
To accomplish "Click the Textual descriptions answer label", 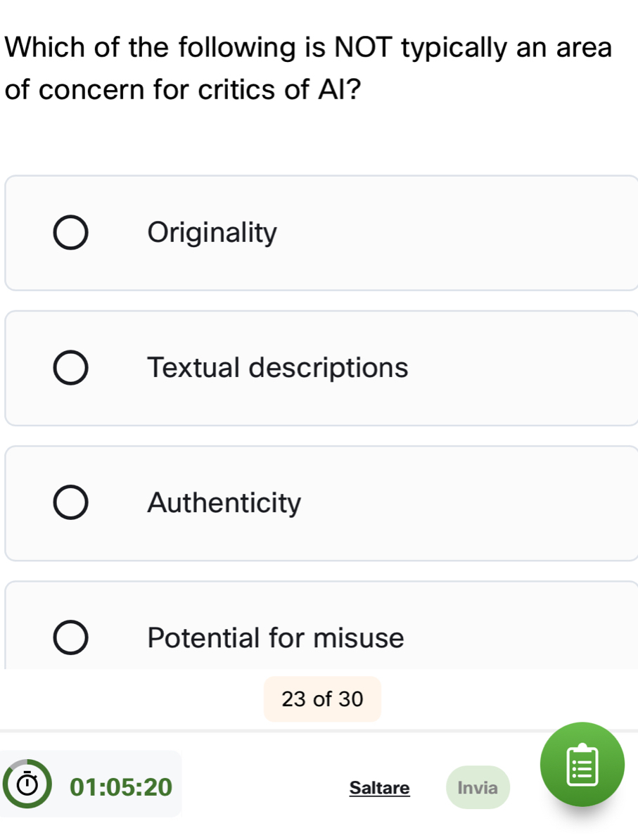I will pos(278,368).
